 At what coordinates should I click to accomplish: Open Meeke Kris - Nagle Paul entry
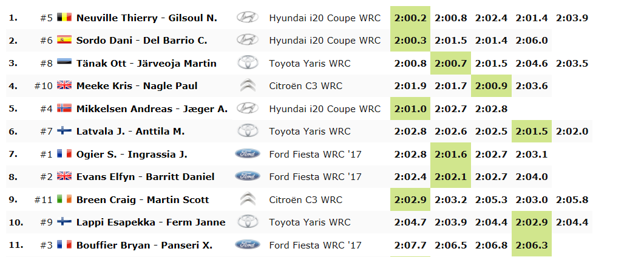[137, 86]
